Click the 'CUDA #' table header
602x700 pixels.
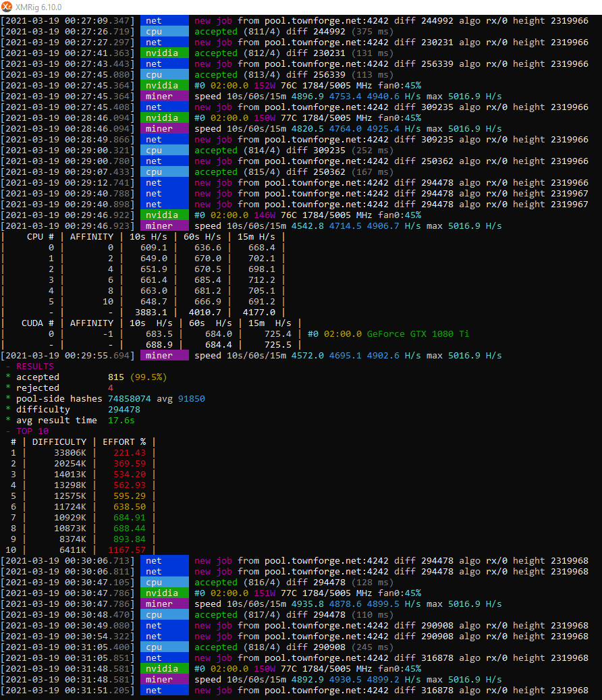pos(38,323)
